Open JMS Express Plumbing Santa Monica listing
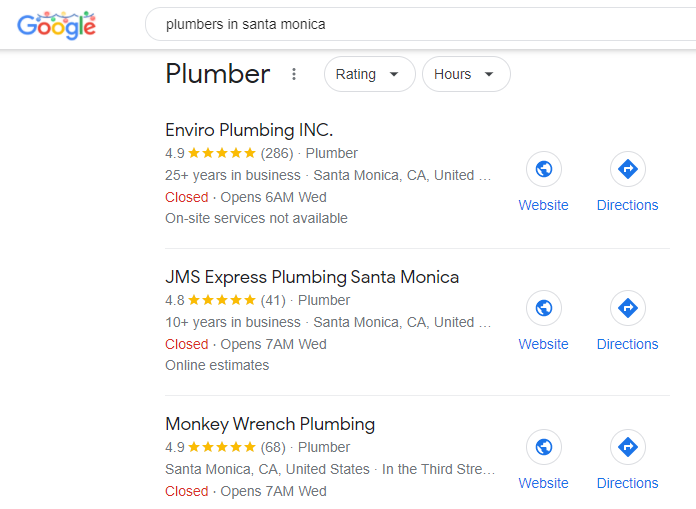696x509 pixels. (312, 277)
